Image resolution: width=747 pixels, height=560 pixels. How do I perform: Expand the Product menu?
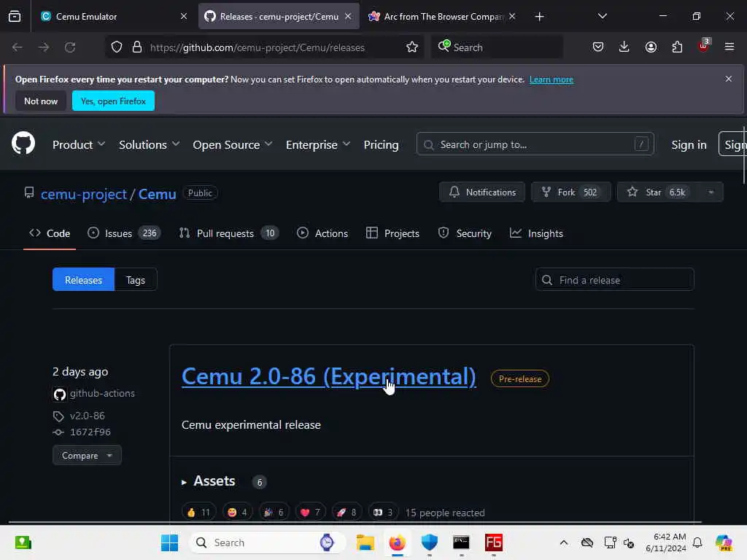click(x=79, y=145)
